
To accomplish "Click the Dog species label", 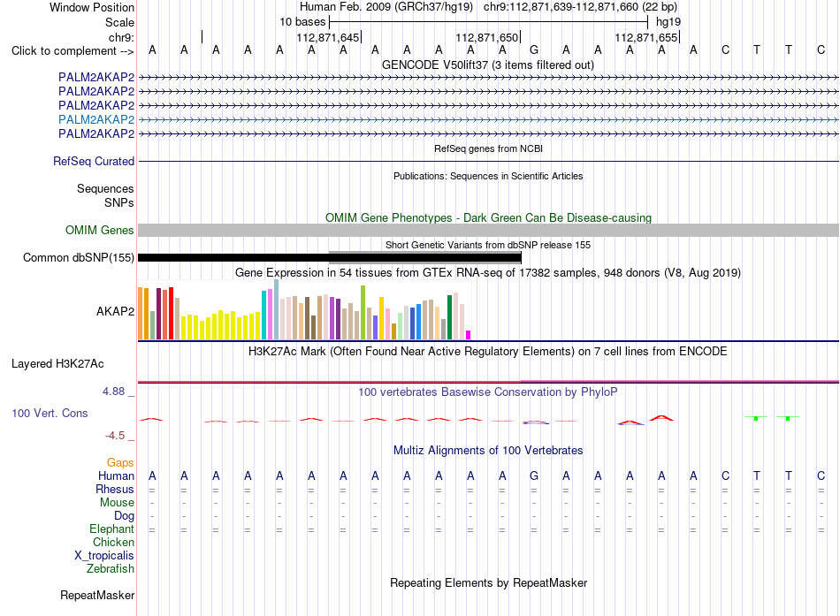I will (124, 515).
